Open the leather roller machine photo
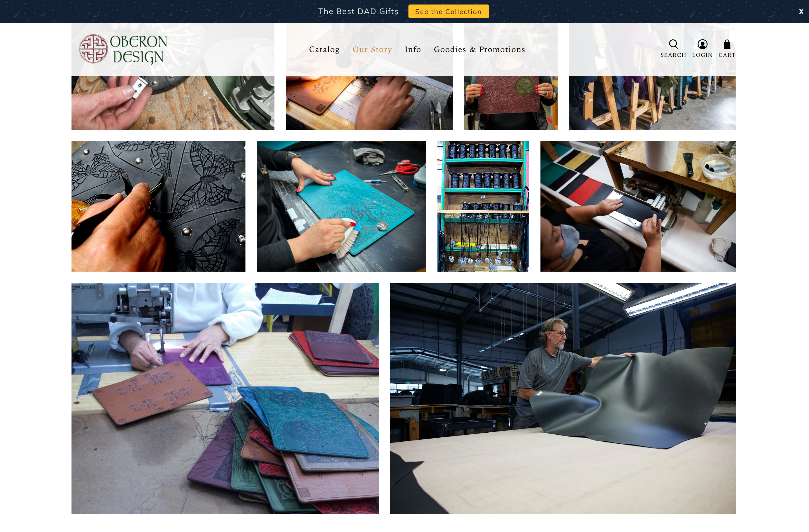 pos(638,206)
